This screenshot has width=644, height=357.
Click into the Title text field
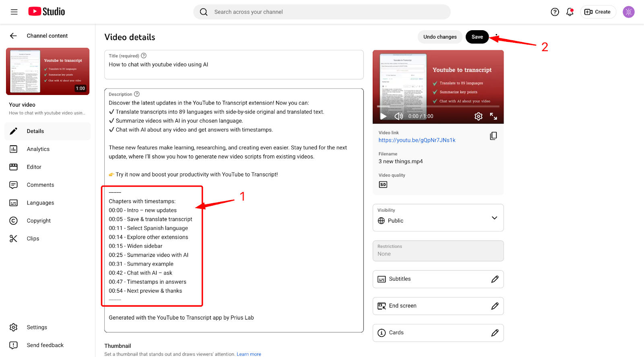tap(233, 65)
